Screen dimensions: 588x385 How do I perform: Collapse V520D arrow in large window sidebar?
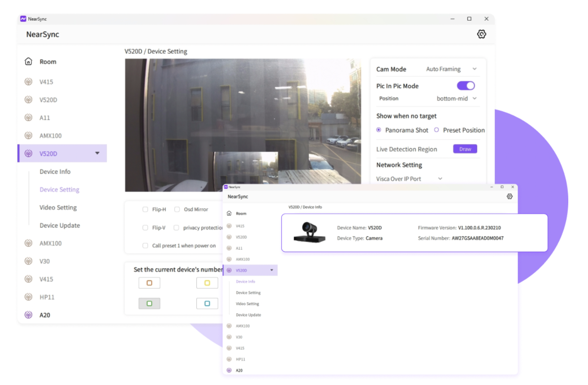[x=97, y=153]
